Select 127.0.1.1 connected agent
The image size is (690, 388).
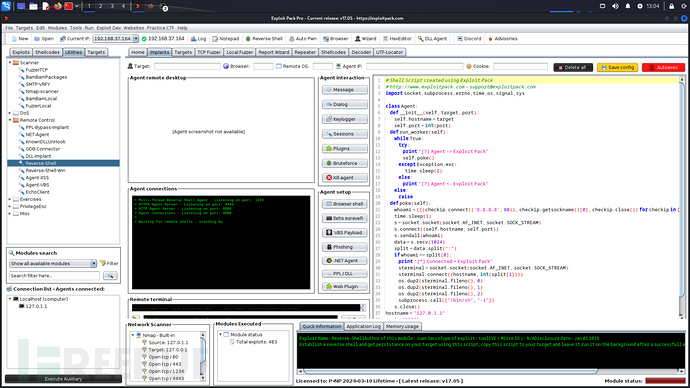tap(36, 306)
